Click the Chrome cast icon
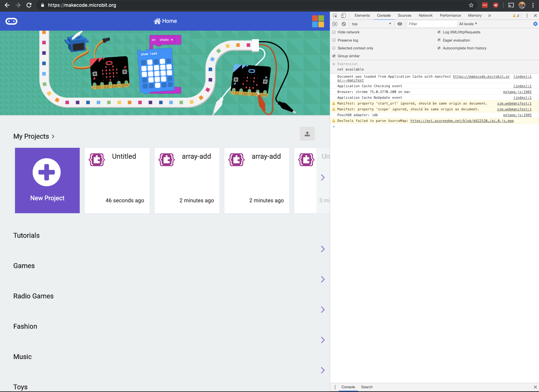 pyautogui.click(x=511, y=5)
